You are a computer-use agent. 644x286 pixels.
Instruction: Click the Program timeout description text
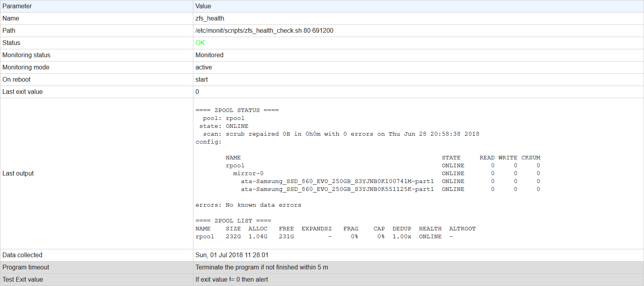(262, 267)
